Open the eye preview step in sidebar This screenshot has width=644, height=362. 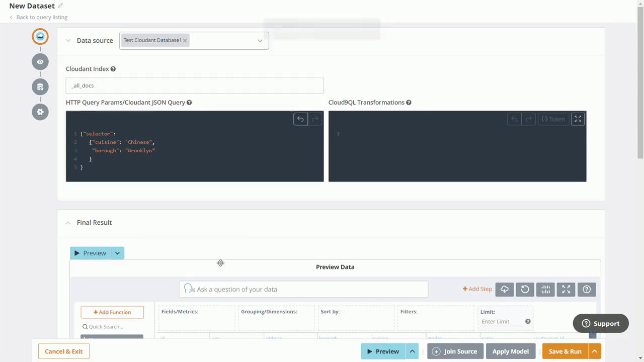pos(40,62)
